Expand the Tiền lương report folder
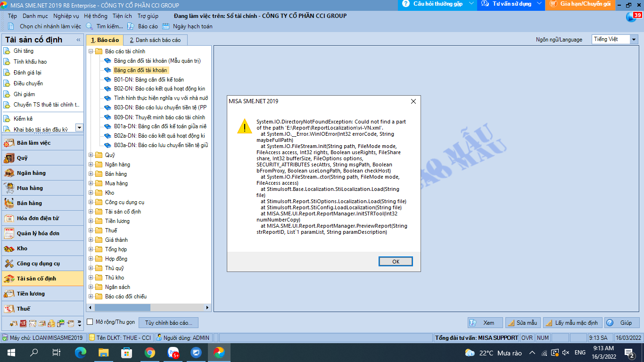This screenshot has width=644, height=362. 91,221
